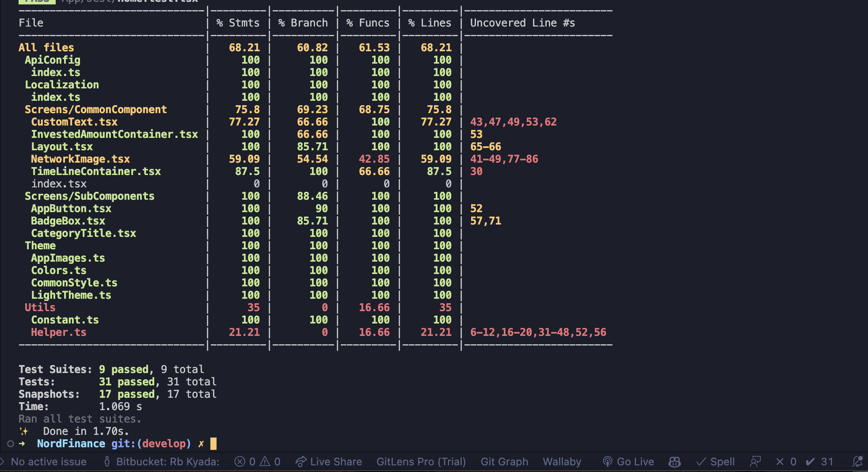Image resolution: width=868 pixels, height=472 pixels.
Task: Click BadgeBox.tsx file name
Action: point(68,221)
